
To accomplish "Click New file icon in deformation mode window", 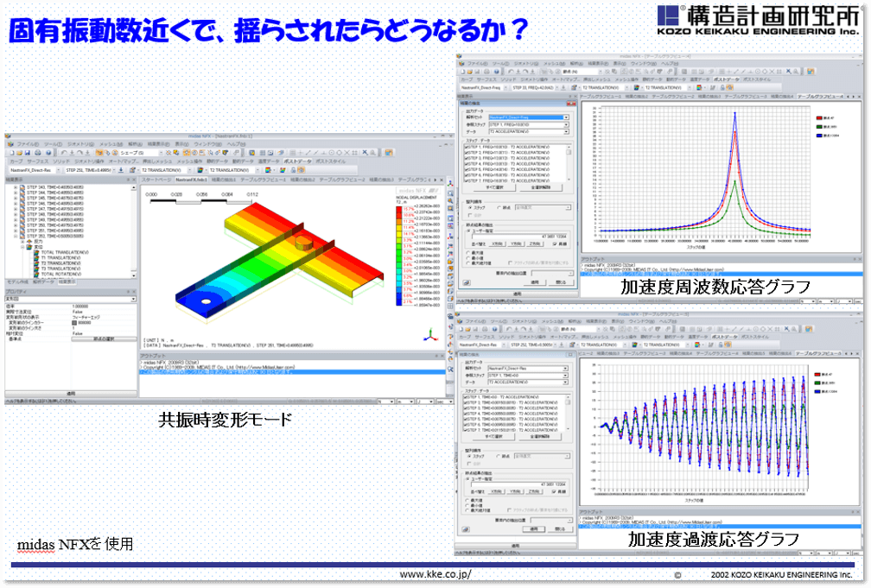I will point(11,152).
